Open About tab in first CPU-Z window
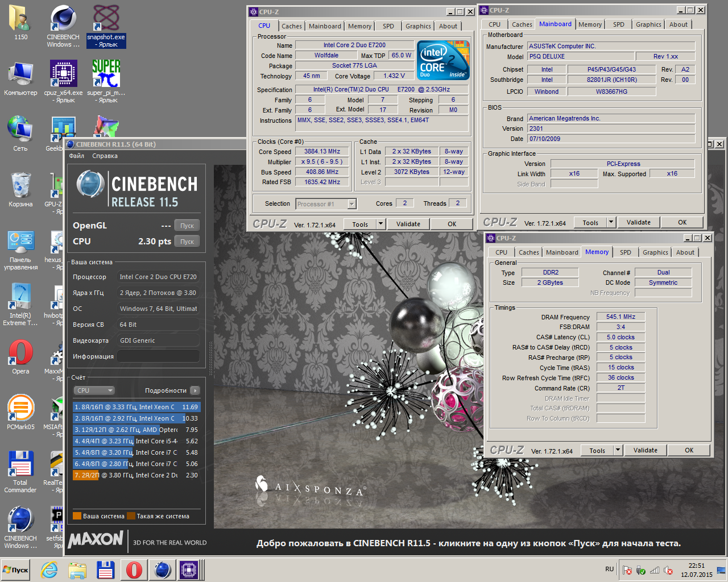 448,26
